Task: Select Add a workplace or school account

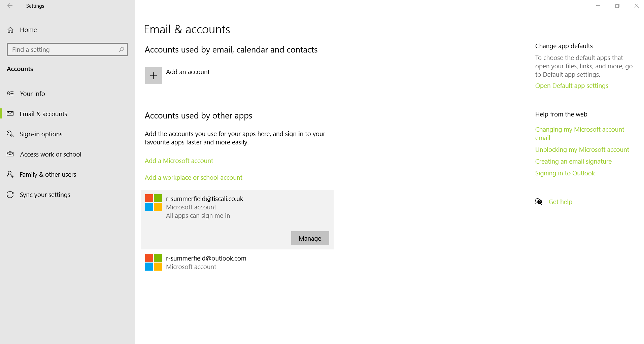Action: click(193, 177)
